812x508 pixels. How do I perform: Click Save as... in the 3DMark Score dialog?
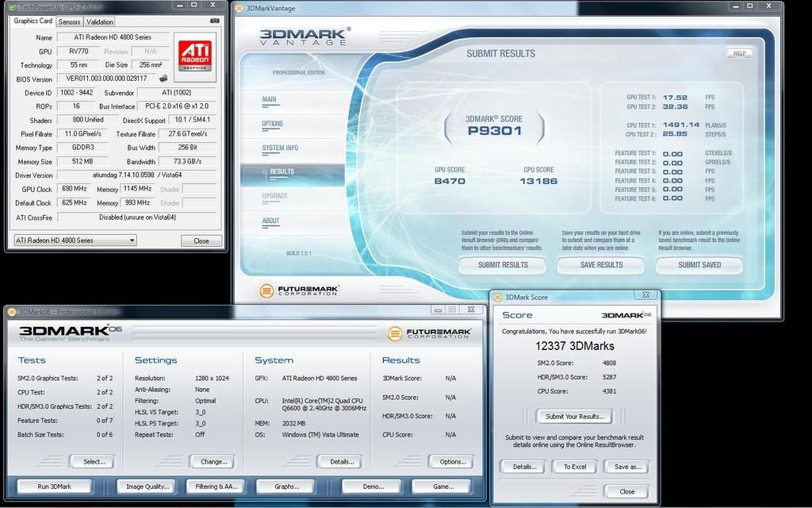[x=628, y=467]
